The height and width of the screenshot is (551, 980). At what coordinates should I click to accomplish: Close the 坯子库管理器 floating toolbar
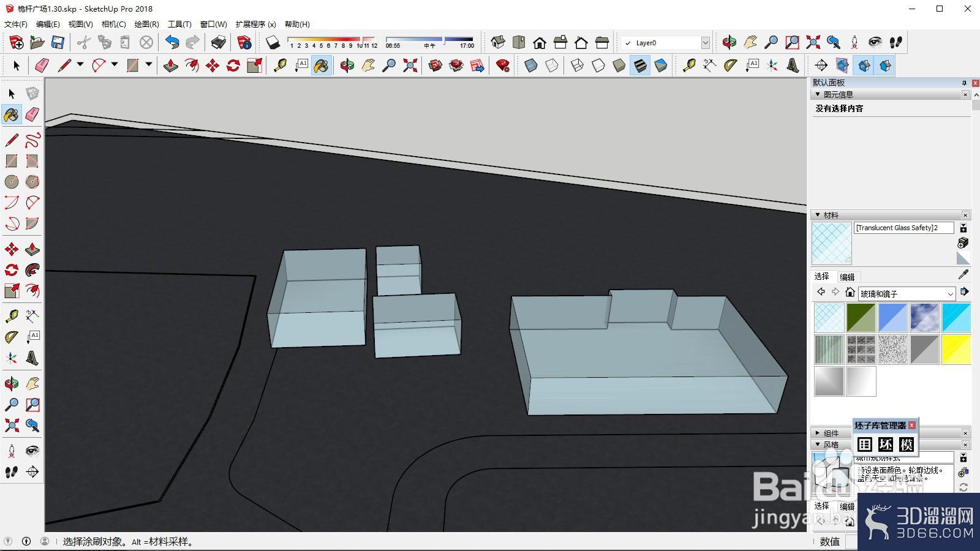912,425
